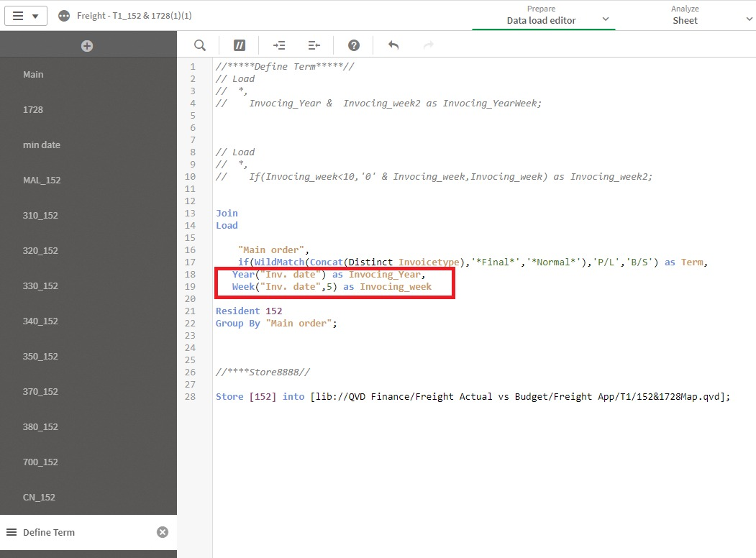Open the MAL_152 script section
This screenshot has height=558, width=756.
pos(42,180)
